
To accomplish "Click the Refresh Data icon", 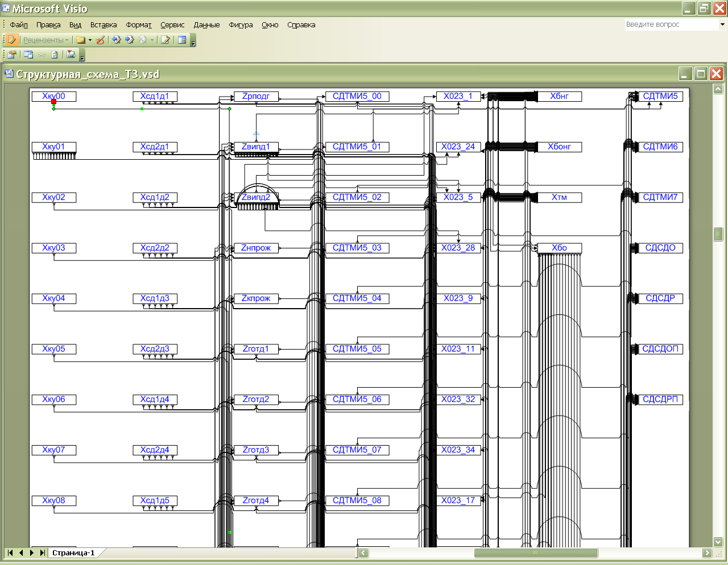I will point(55,55).
